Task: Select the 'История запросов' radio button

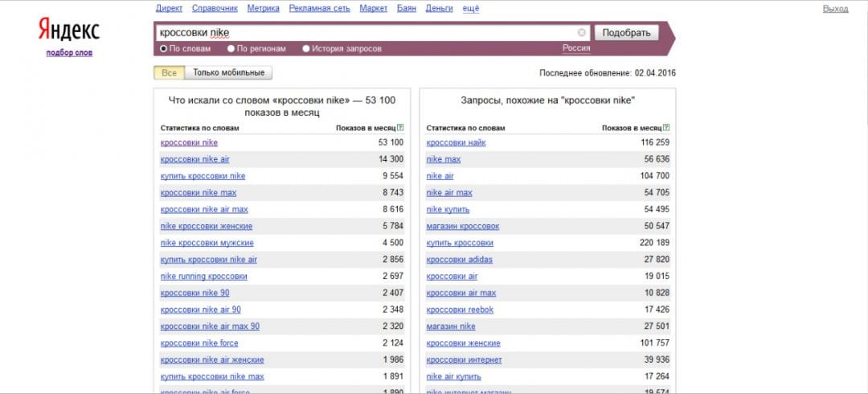Action: 305,49
